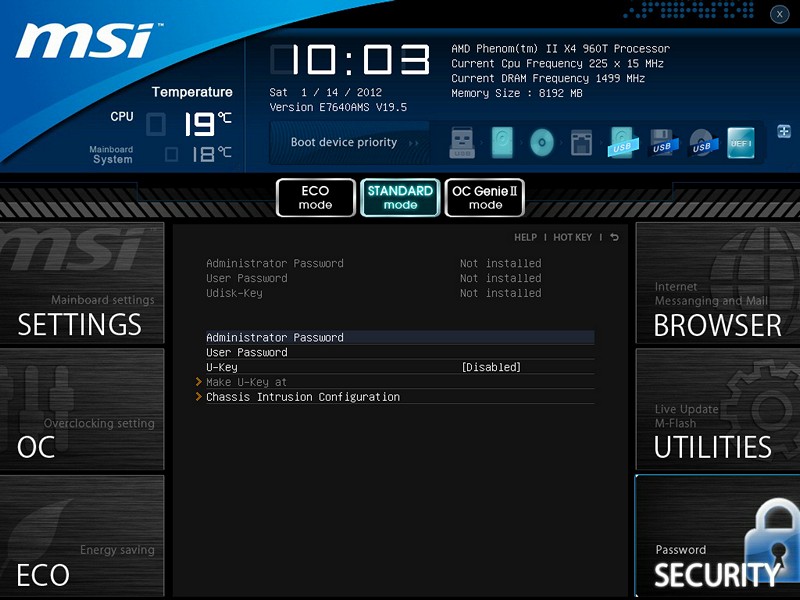Image resolution: width=800 pixels, height=600 pixels.
Task: Open the UTILITIES Live Update panel
Action: click(x=718, y=409)
